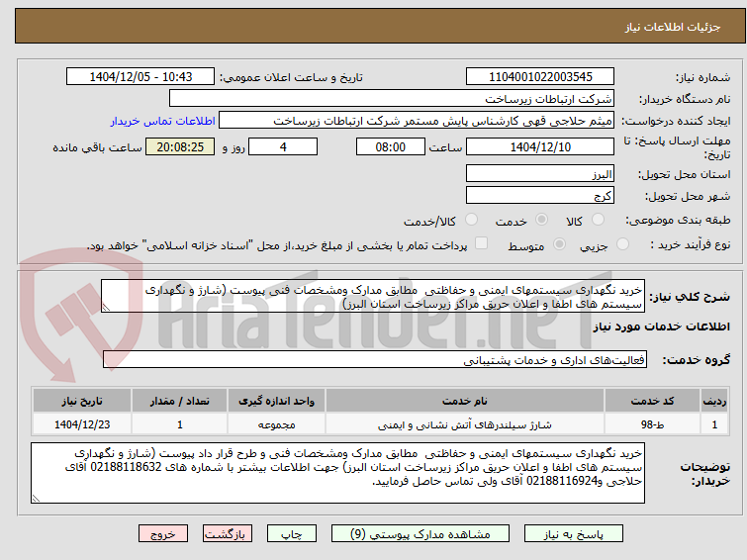Click the واحد اندازه گیری column header
The image size is (747, 560).
[x=276, y=401]
